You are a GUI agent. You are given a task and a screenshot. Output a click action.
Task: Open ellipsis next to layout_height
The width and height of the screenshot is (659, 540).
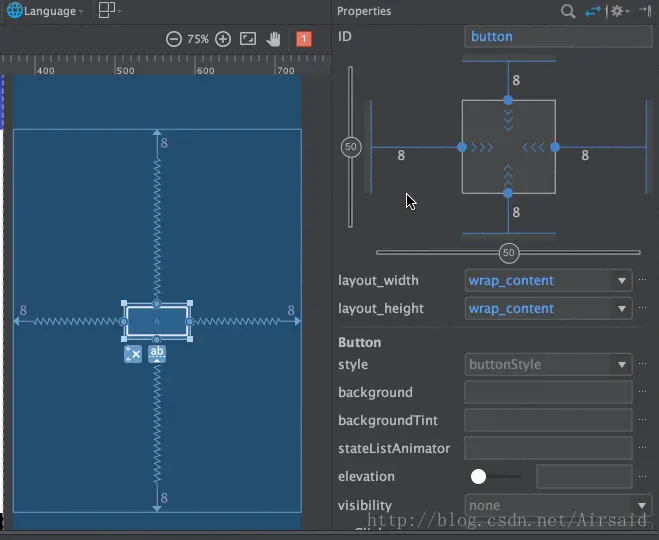click(x=642, y=308)
